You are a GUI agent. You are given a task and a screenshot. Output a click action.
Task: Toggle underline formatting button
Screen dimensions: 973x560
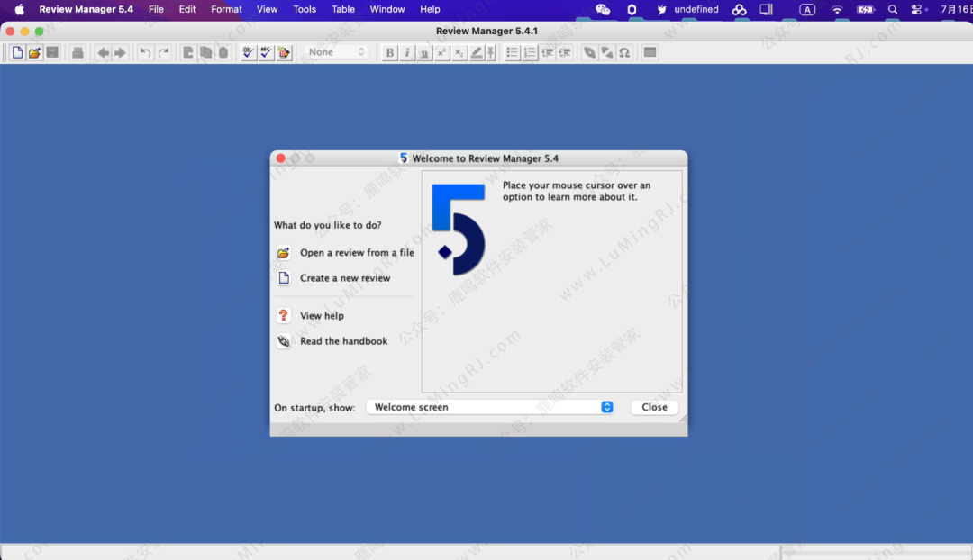tap(423, 52)
